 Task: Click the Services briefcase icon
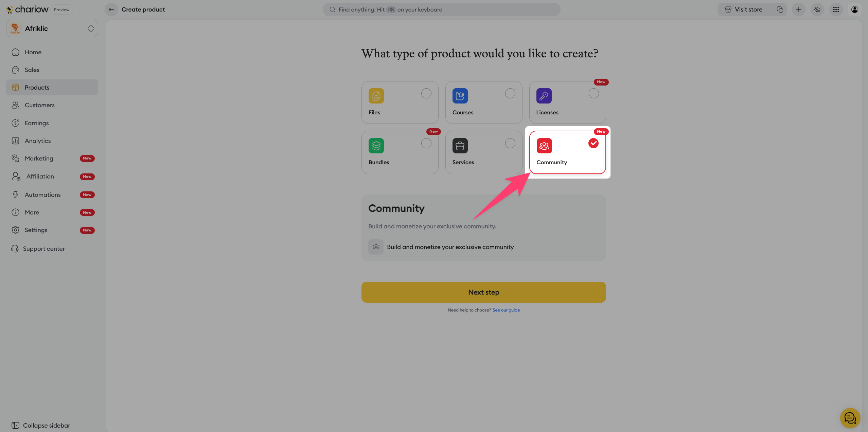point(460,146)
